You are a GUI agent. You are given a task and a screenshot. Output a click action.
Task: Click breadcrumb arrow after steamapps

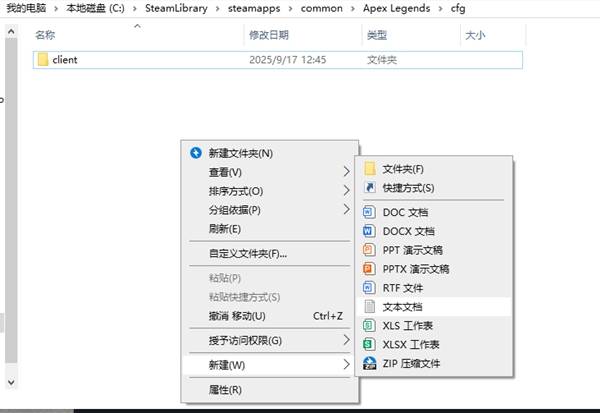[x=290, y=9]
